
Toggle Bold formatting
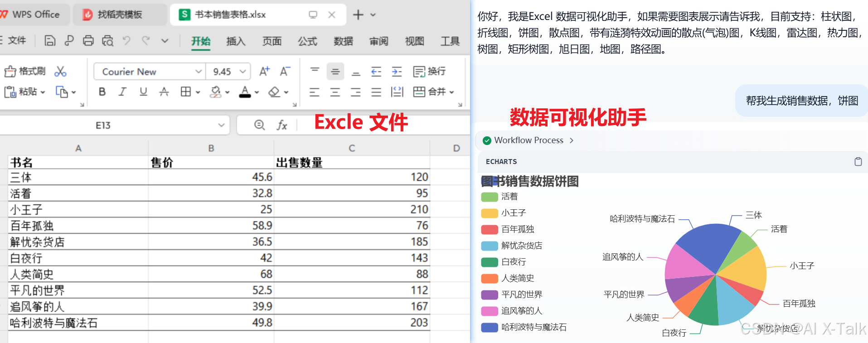tap(102, 92)
